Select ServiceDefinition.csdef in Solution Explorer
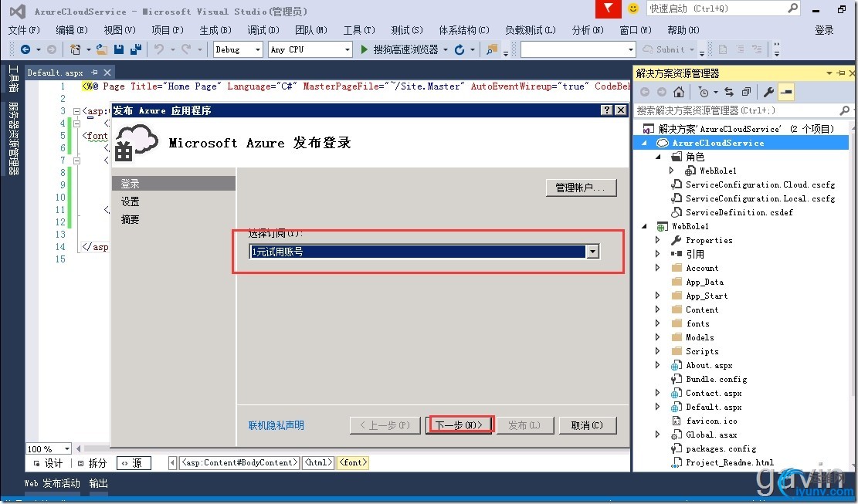The image size is (858, 504). click(x=739, y=212)
